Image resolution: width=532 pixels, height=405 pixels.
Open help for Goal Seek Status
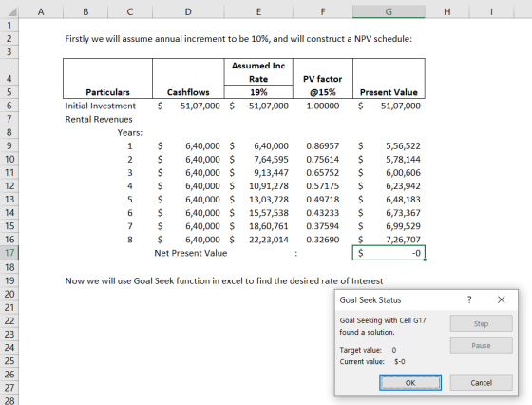[x=469, y=299]
